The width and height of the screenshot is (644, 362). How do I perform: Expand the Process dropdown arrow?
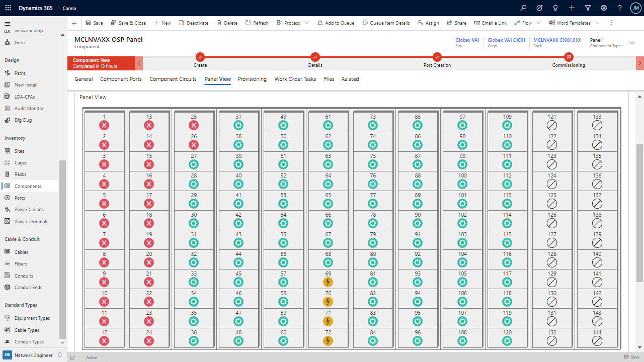pos(307,23)
